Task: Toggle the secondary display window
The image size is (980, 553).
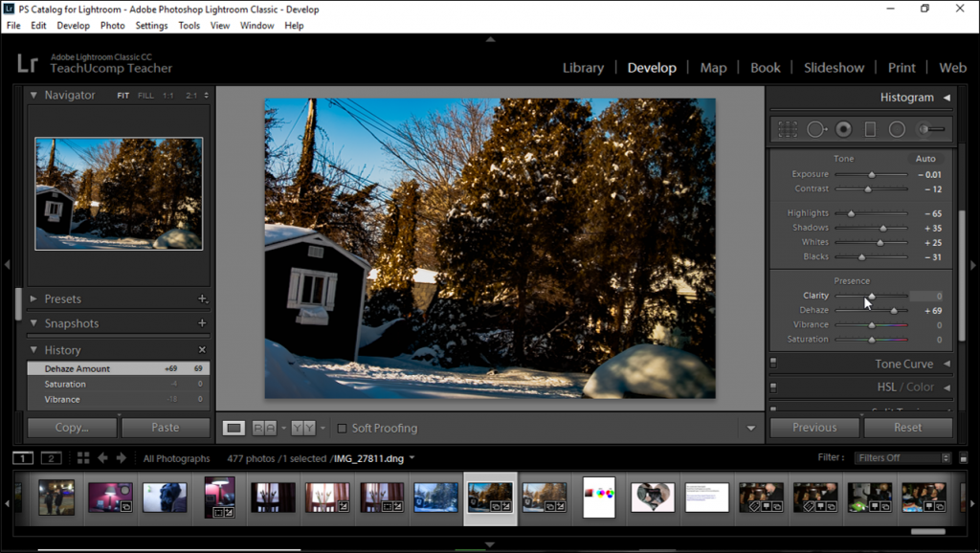Action: click(x=51, y=457)
